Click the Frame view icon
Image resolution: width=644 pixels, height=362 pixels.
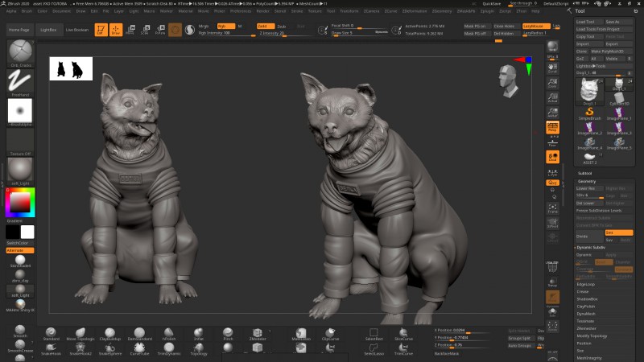point(552,208)
